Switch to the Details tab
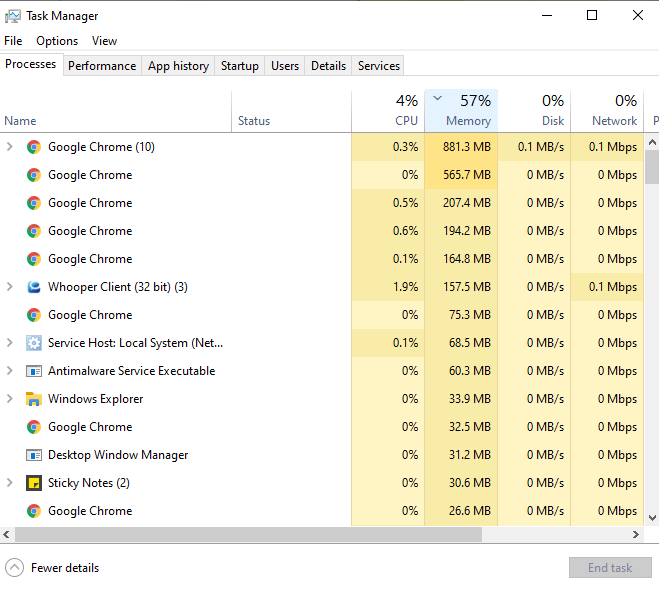This screenshot has height=590, width=659. (x=328, y=66)
